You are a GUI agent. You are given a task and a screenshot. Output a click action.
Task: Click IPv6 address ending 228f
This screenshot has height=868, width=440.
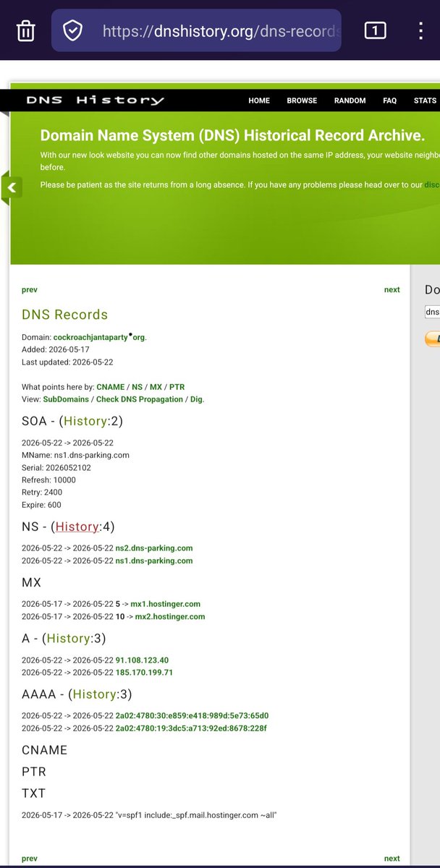(x=191, y=728)
